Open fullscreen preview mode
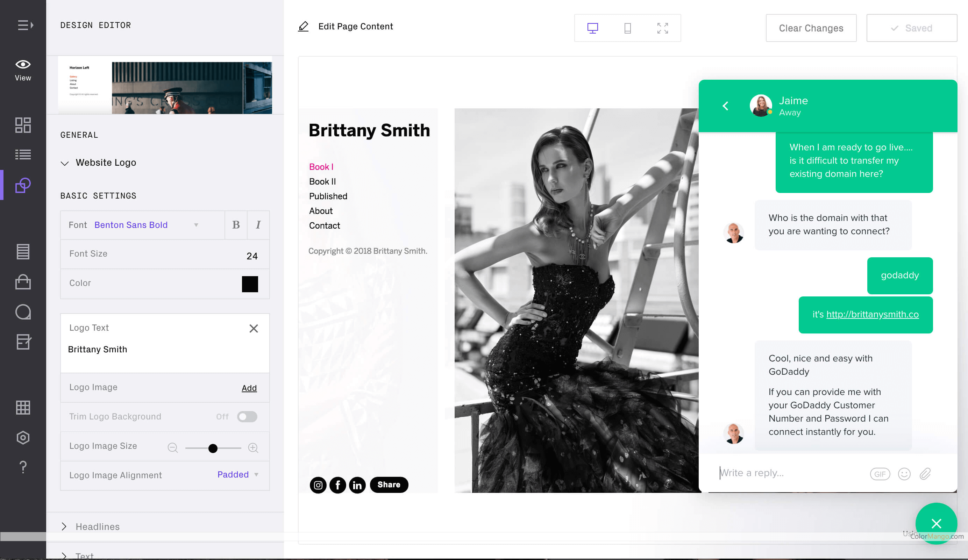Screen dimensions: 968x560 662,28
